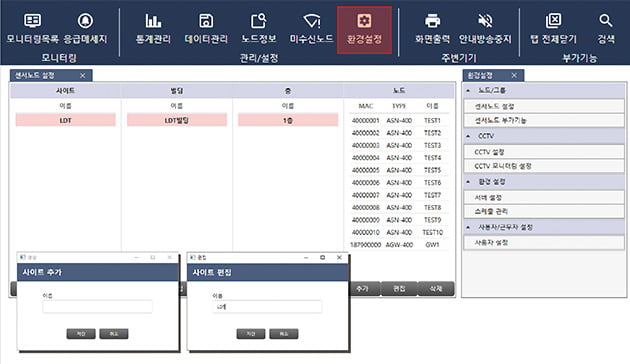
Task: Select node row TEST8
Action: tap(399, 208)
